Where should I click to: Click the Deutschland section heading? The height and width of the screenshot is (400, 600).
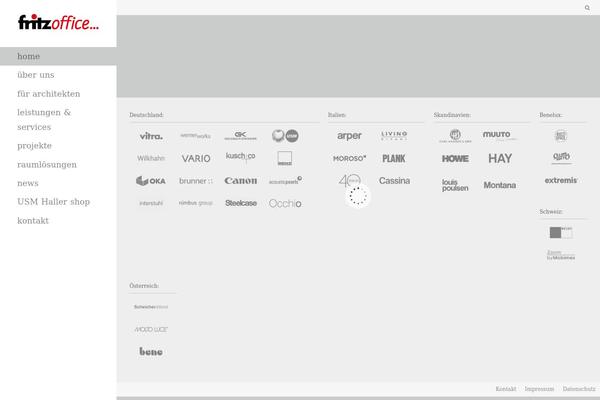[146, 115]
